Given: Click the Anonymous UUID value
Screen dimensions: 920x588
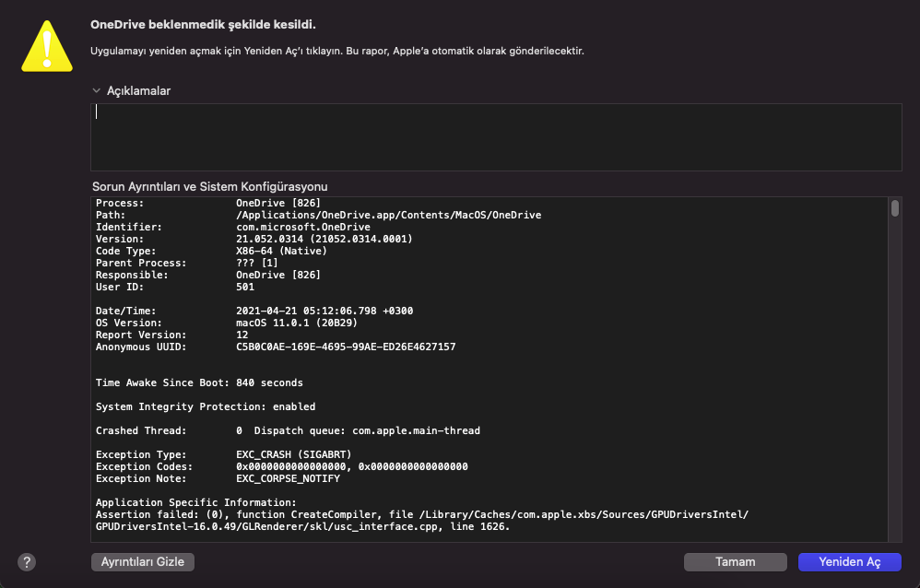Looking at the screenshot, I should point(346,347).
